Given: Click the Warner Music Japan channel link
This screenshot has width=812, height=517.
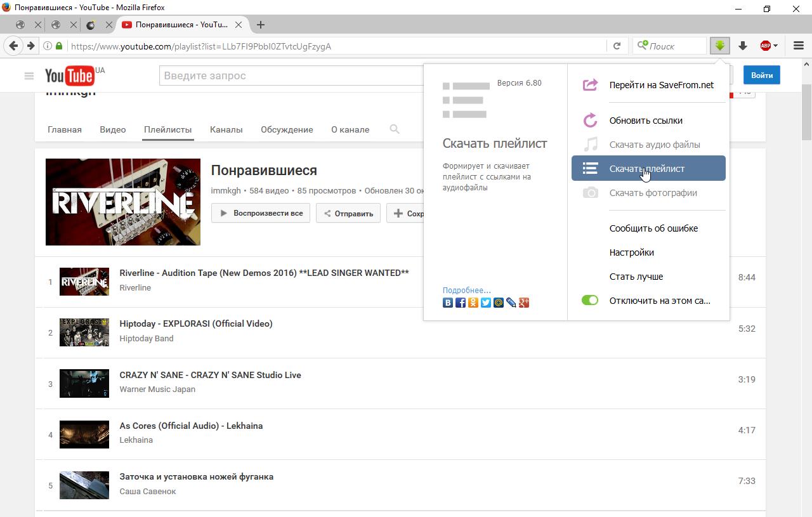Looking at the screenshot, I should (157, 389).
